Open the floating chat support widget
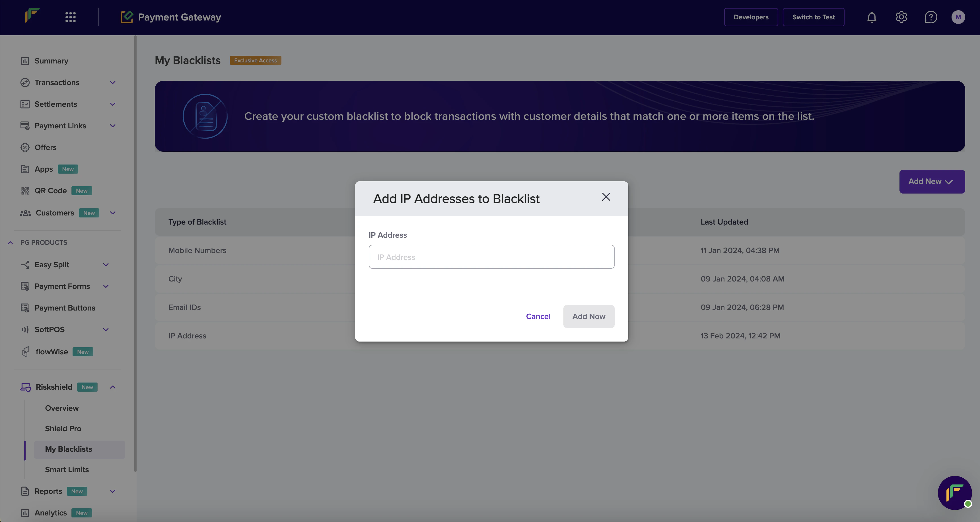 (x=954, y=493)
